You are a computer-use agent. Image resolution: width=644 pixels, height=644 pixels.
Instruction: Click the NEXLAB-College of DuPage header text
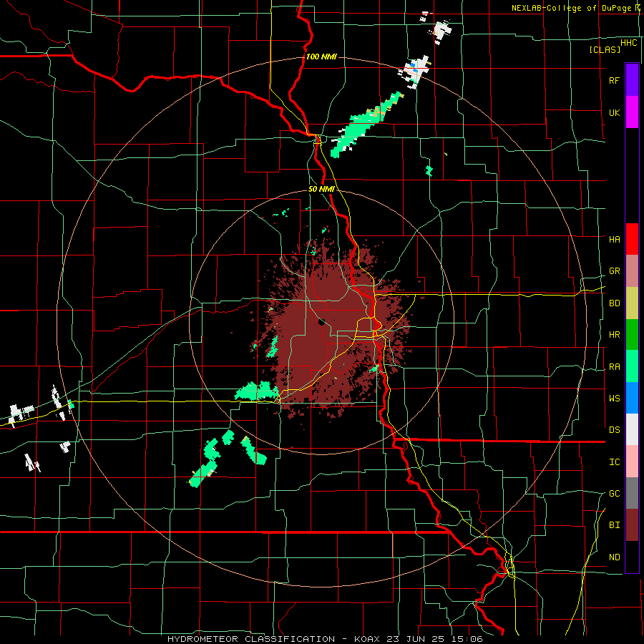pos(574,8)
